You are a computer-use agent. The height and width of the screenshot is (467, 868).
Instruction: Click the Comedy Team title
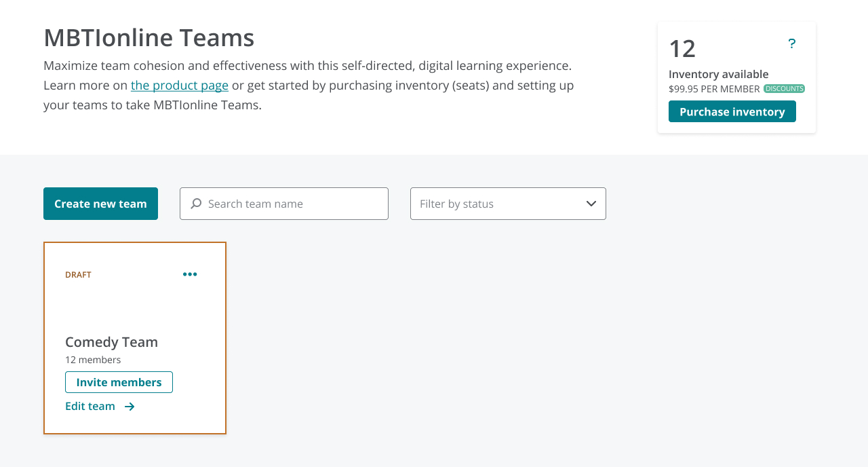click(x=111, y=342)
